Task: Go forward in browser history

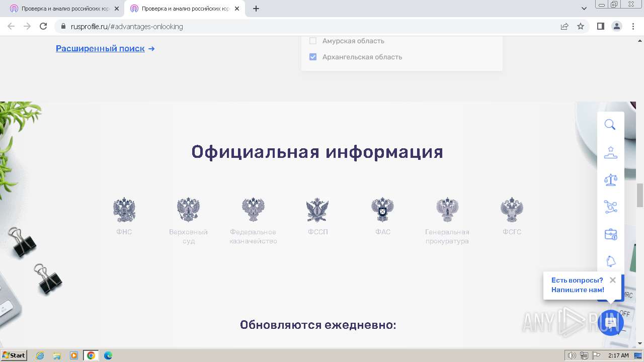Action: tap(27, 26)
